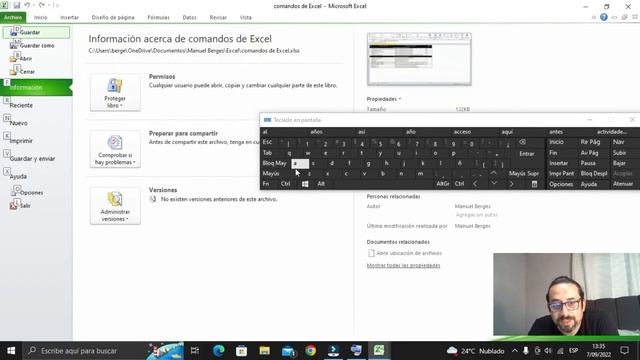Switch to the Insertar ribbon tab

click(69, 17)
